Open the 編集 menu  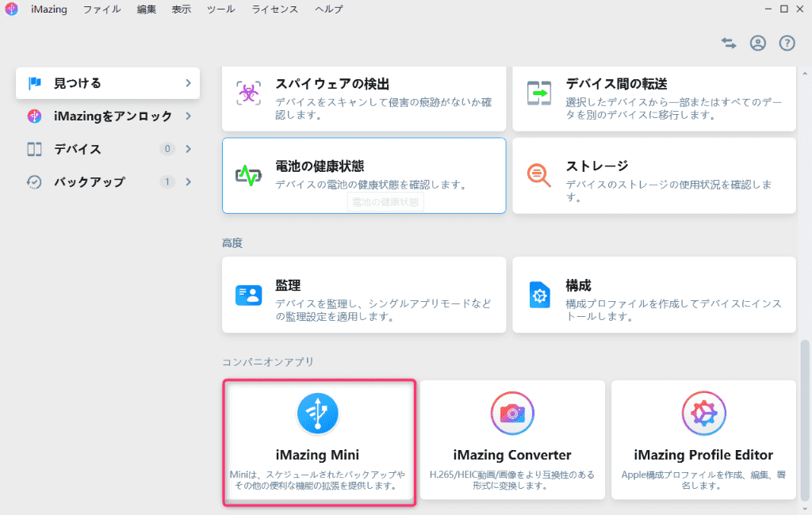(x=147, y=10)
